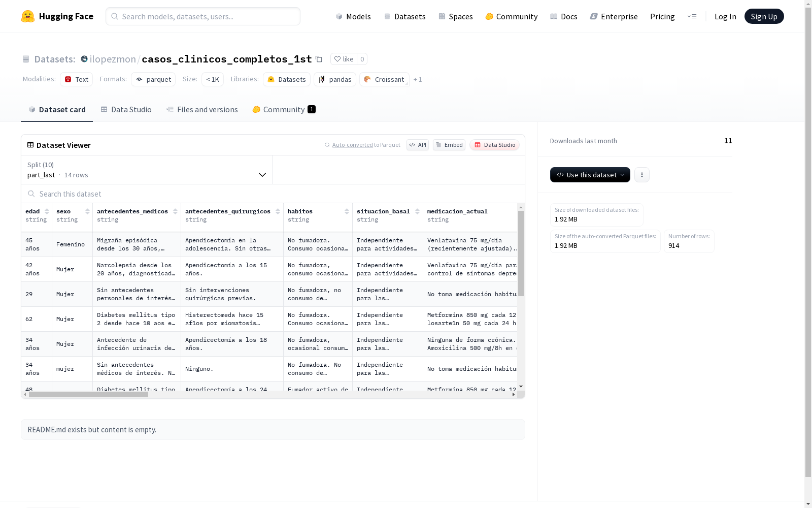This screenshot has height=508, width=812.
Task: Click the Datasets library tag
Action: (287, 79)
